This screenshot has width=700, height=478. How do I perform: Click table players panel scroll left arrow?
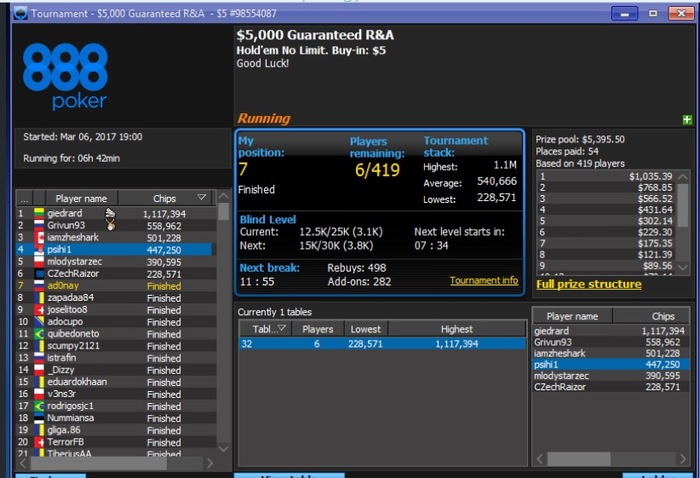pyautogui.click(x=541, y=459)
